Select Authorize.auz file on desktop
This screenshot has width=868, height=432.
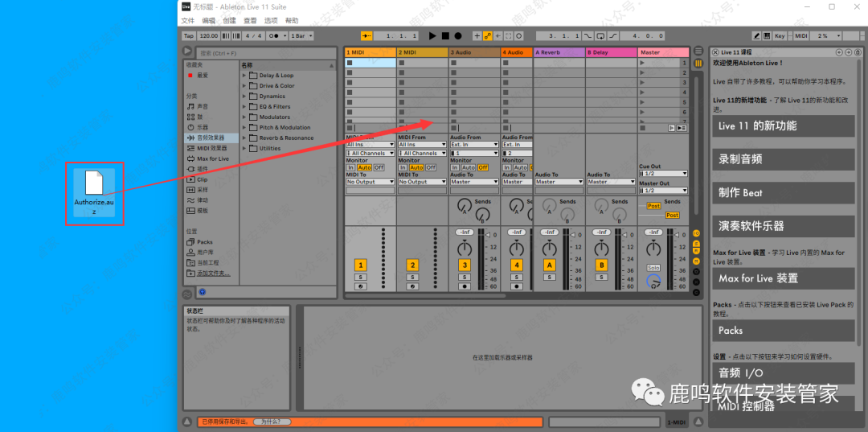coord(94,191)
